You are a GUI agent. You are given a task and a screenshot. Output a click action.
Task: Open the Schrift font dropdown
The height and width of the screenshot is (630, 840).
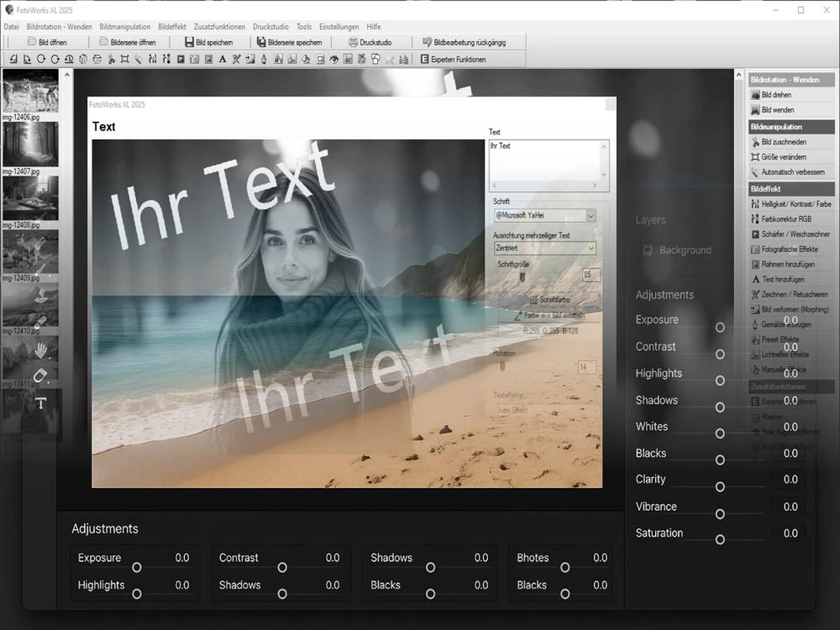click(x=590, y=215)
